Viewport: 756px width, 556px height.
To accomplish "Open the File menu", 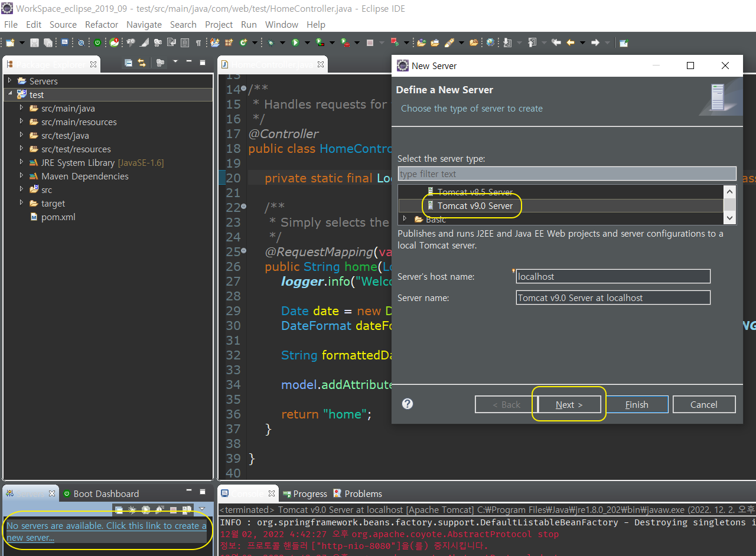I will [11, 24].
